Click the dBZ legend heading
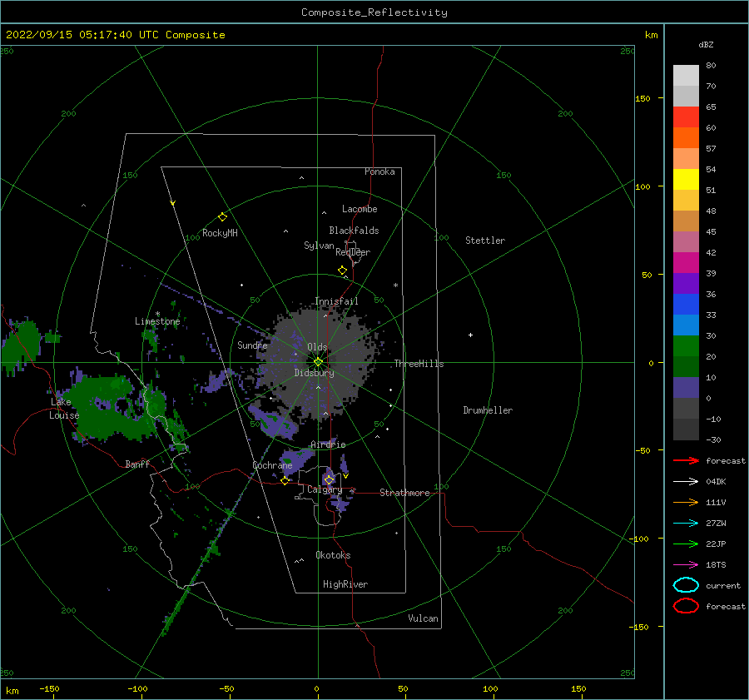 click(706, 44)
